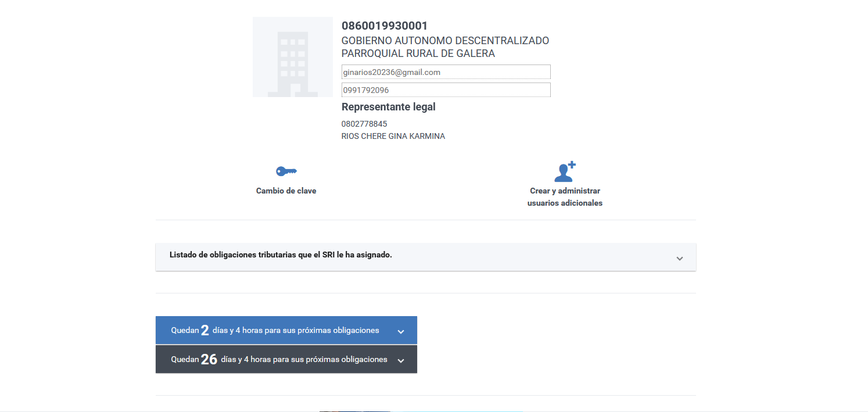Click the building placeholder profile image
Viewport: 868px width, 412px height.
coord(293,57)
